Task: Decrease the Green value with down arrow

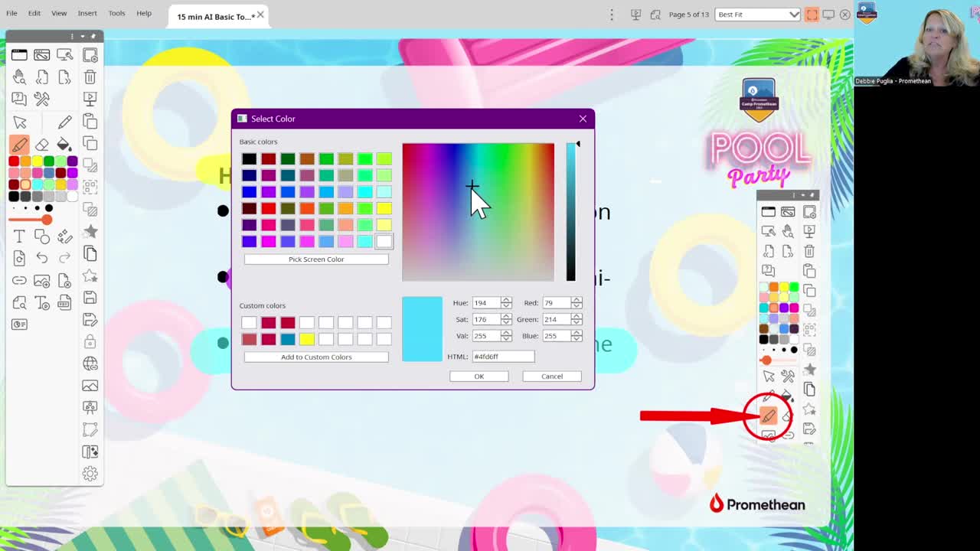Action: point(577,322)
